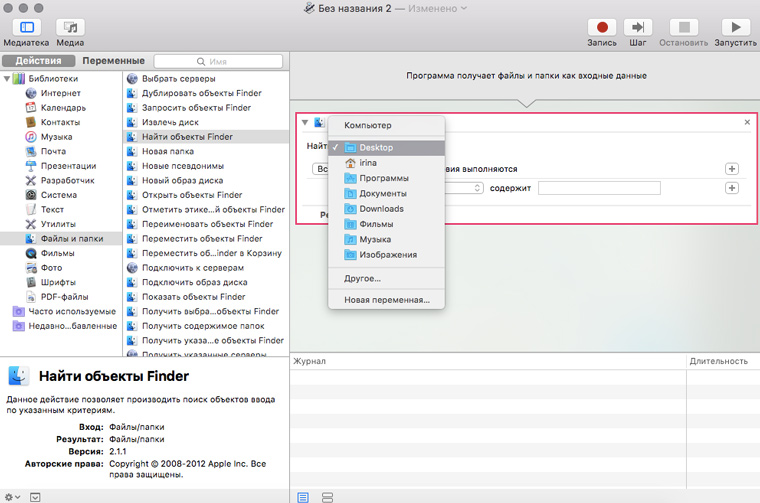Collapse the Библиотеки tree triangle
Viewport: 760px width, 503px height.
coord(8,79)
